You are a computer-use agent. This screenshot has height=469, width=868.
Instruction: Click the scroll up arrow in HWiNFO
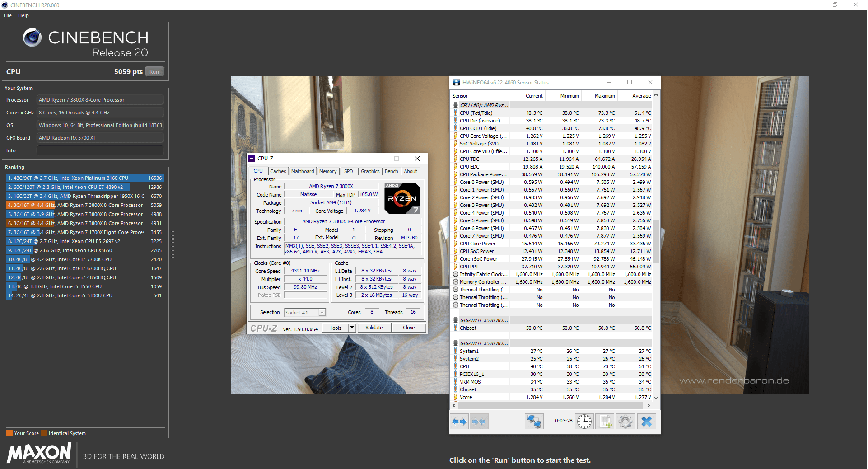point(656,95)
